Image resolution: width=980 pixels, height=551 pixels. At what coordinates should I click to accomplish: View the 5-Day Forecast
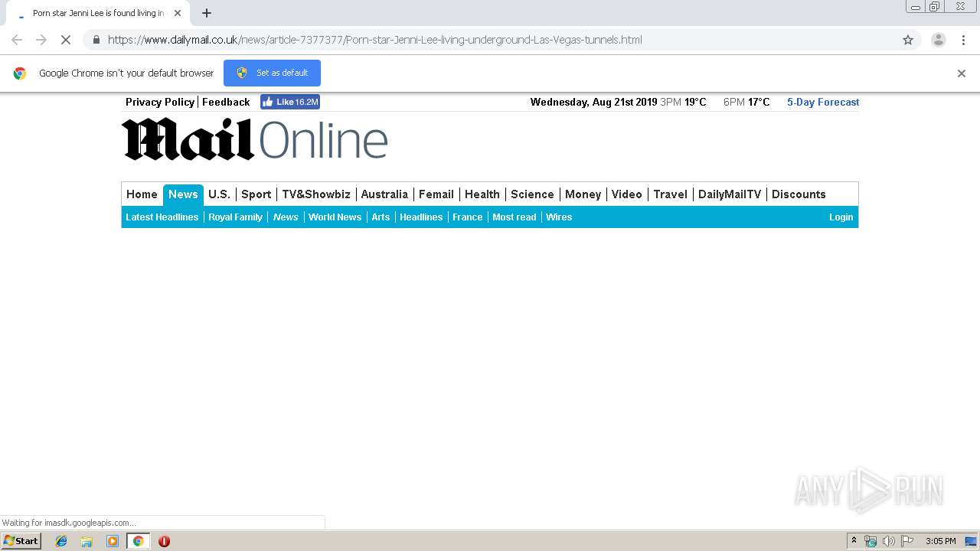pyautogui.click(x=823, y=102)
